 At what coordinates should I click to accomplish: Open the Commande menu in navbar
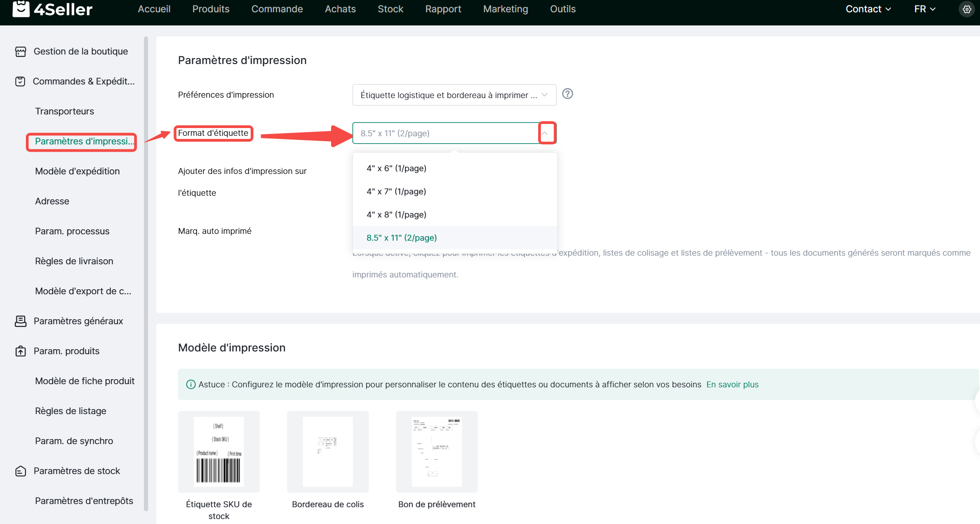277,9
